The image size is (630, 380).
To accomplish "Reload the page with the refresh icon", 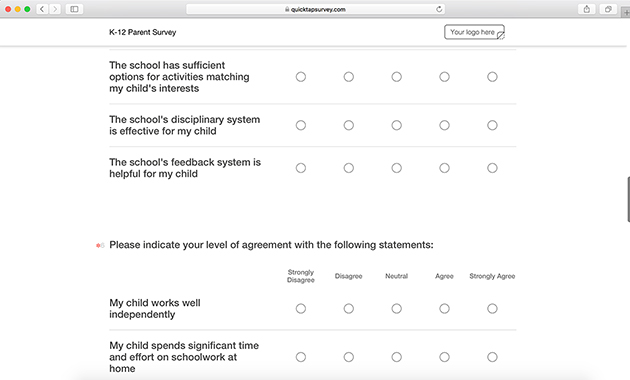I will coord(439,9).
